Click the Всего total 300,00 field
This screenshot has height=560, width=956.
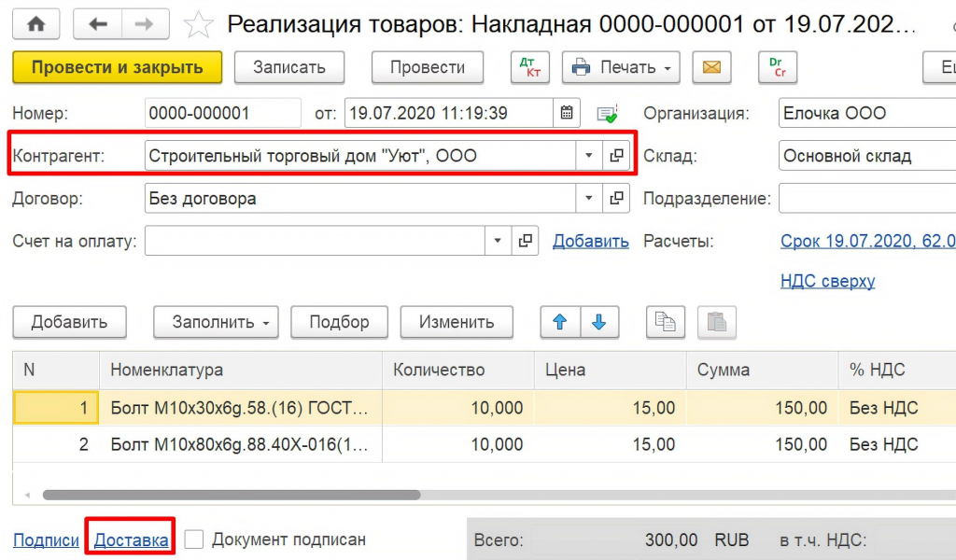(616, 539)
